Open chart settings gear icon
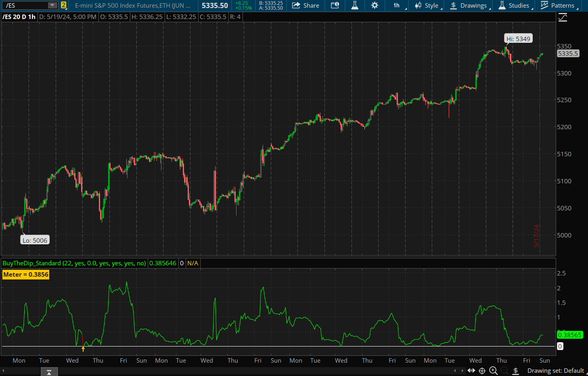588x376 pixels. click(x=375, y=5)
